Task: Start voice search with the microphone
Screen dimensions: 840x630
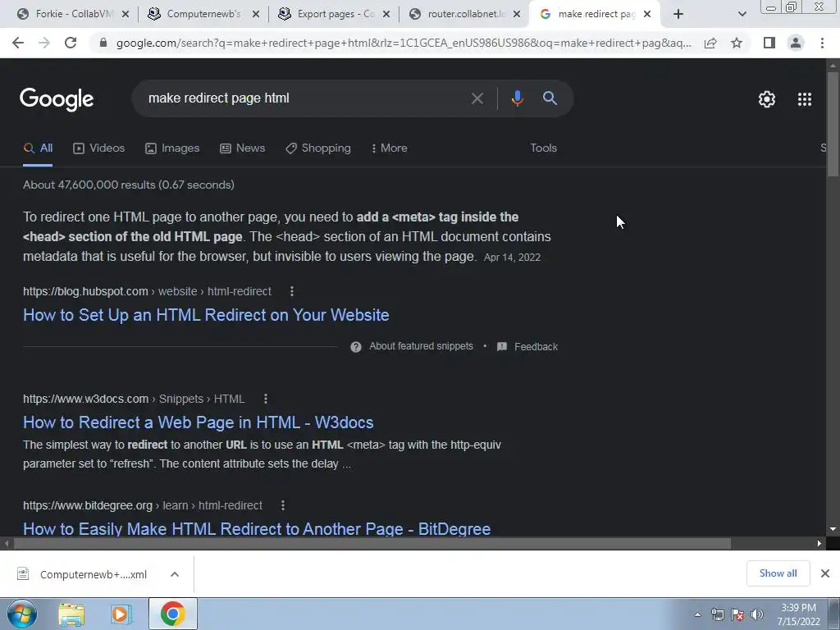Action: [517, 98]
